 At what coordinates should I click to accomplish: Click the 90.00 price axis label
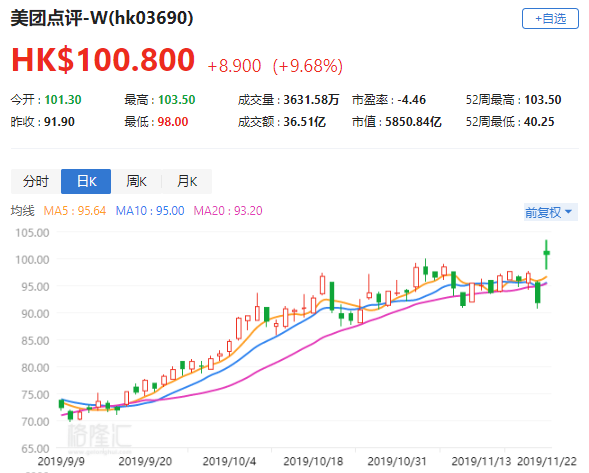(35, 314)
